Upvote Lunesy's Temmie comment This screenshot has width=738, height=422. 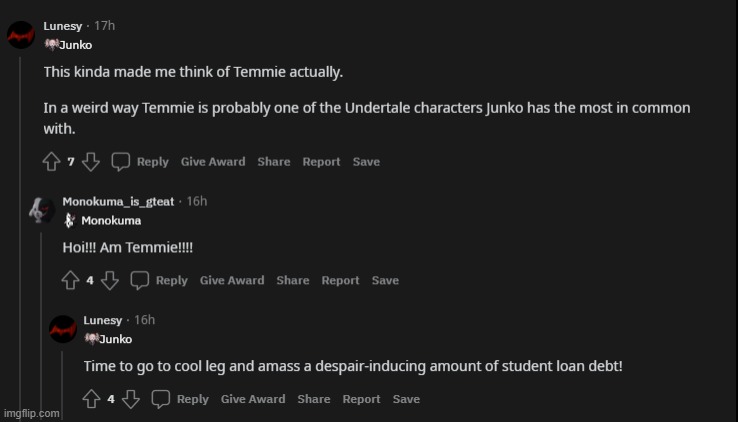pyautogui.click(x=52, y=162)
